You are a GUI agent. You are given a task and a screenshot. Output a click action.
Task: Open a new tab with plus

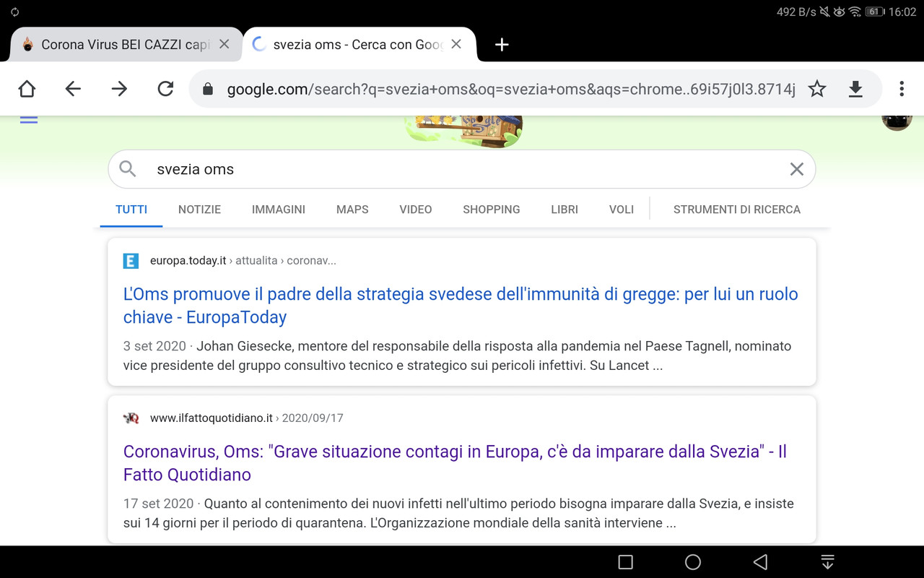pyautogui.click(x=502, y=45)
